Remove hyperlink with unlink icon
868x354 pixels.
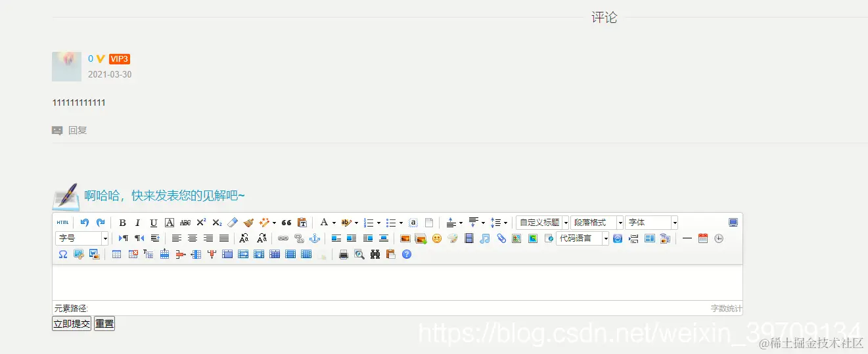(299, 238)
